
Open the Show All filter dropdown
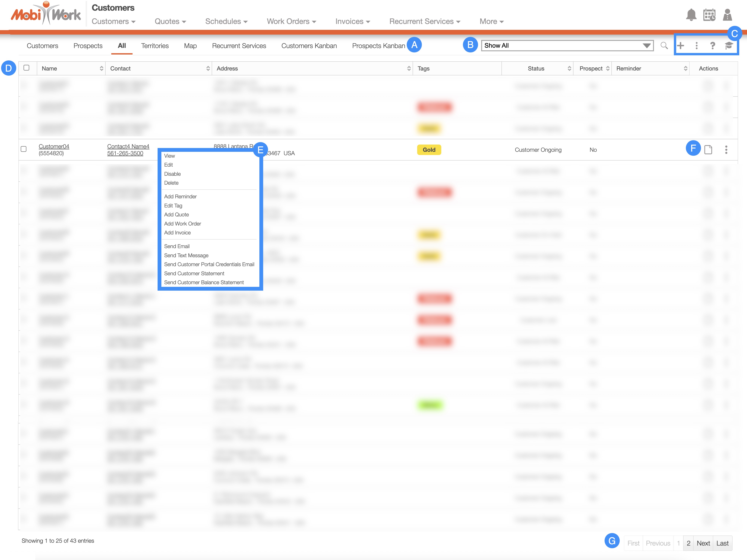[x=567, y=46]
